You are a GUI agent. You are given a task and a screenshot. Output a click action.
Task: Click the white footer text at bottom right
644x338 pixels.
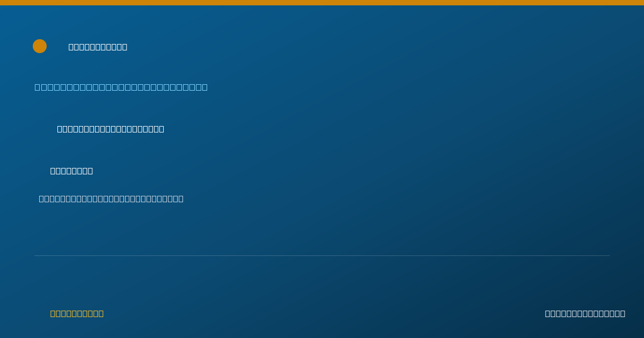point(585,313)
